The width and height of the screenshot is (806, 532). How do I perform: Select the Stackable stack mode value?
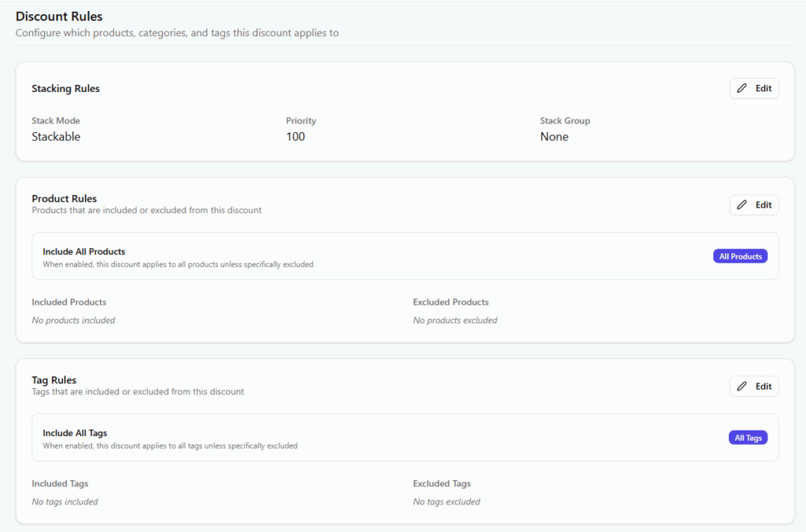[56, 137]
